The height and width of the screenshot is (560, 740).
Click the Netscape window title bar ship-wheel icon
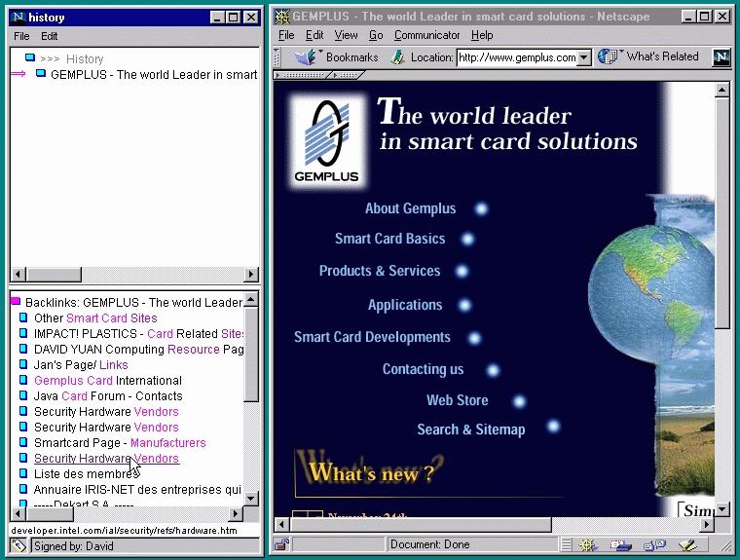point(282,17)
